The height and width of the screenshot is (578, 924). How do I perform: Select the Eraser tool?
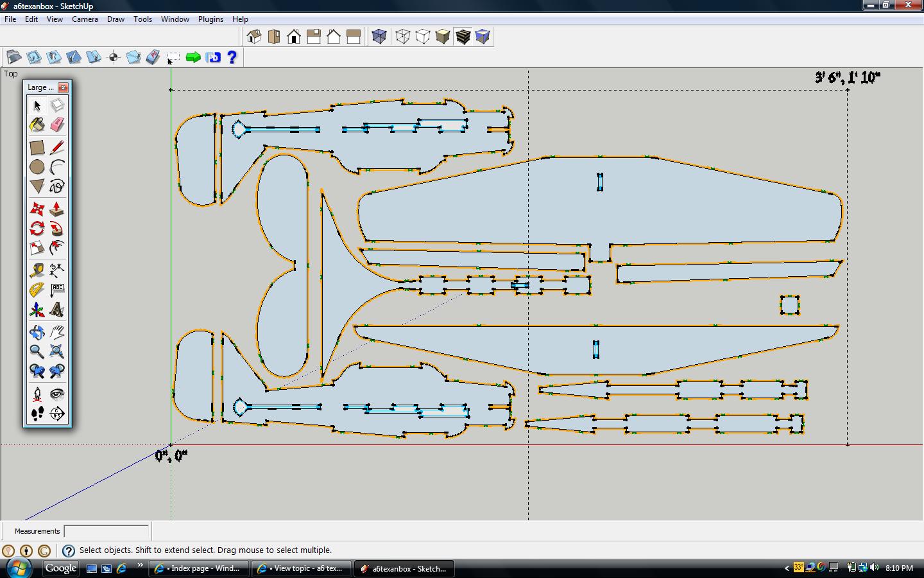tap(57, 125)
